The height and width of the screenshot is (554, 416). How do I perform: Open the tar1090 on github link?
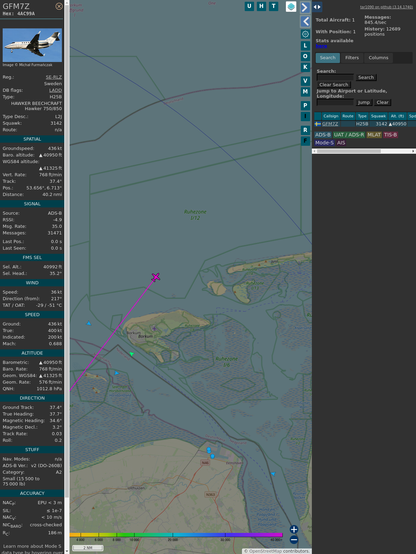tap(386, 7)
